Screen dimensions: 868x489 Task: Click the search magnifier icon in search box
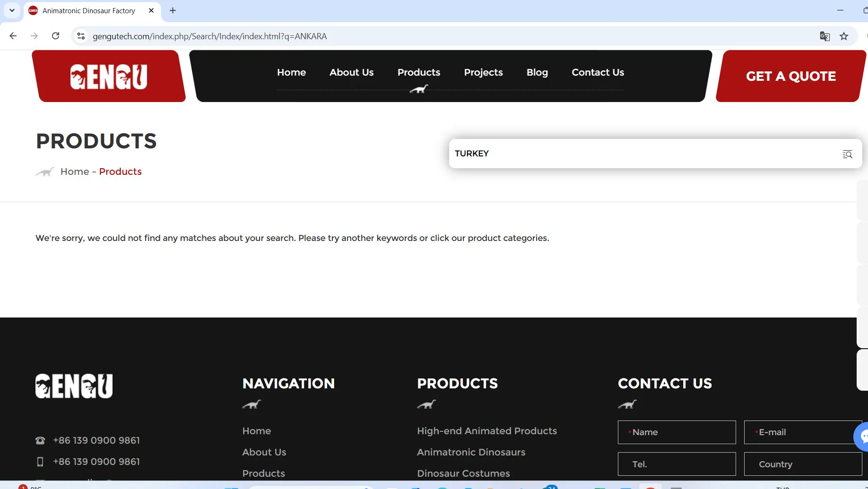point(847,154)
